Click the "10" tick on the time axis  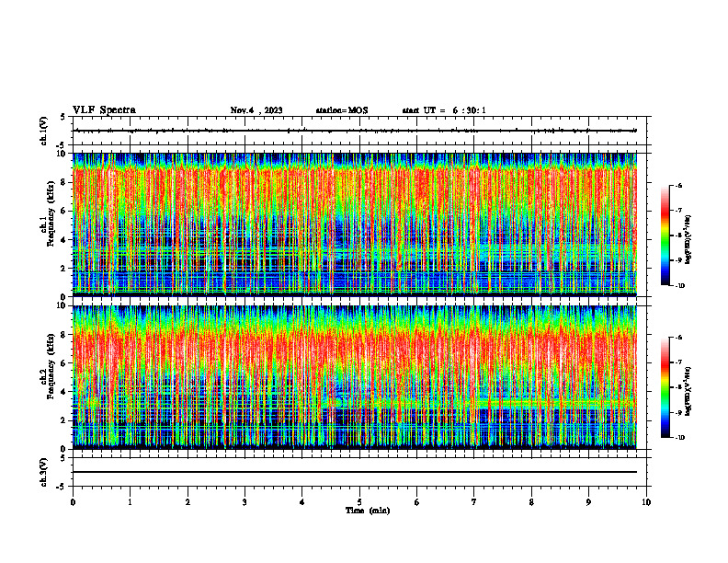pyautogui.click(x=646, y=502)
